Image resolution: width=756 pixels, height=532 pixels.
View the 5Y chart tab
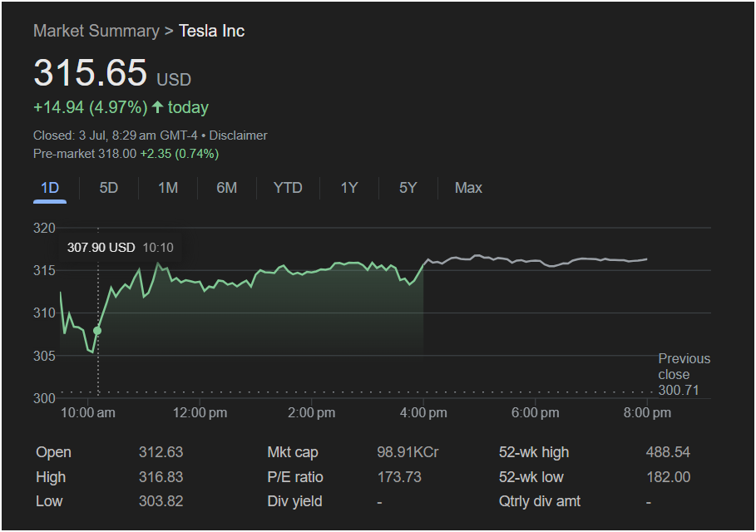pyautogui.click(x=408, y=188)
